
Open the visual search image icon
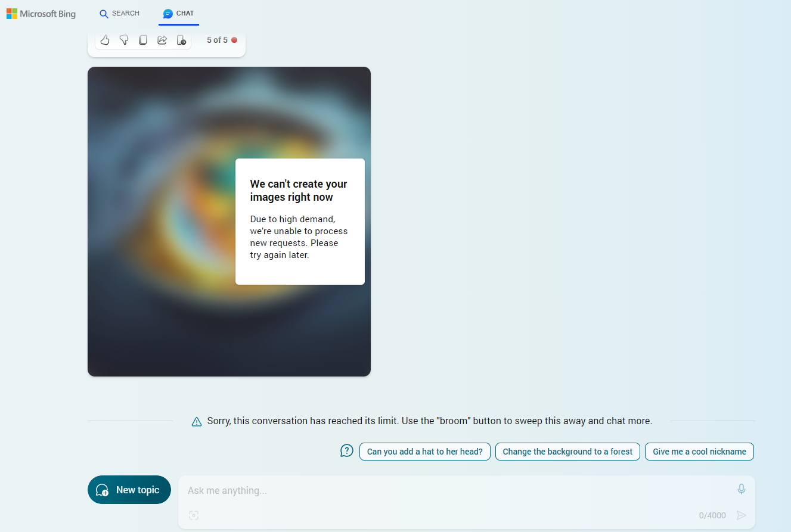[194, 515]
